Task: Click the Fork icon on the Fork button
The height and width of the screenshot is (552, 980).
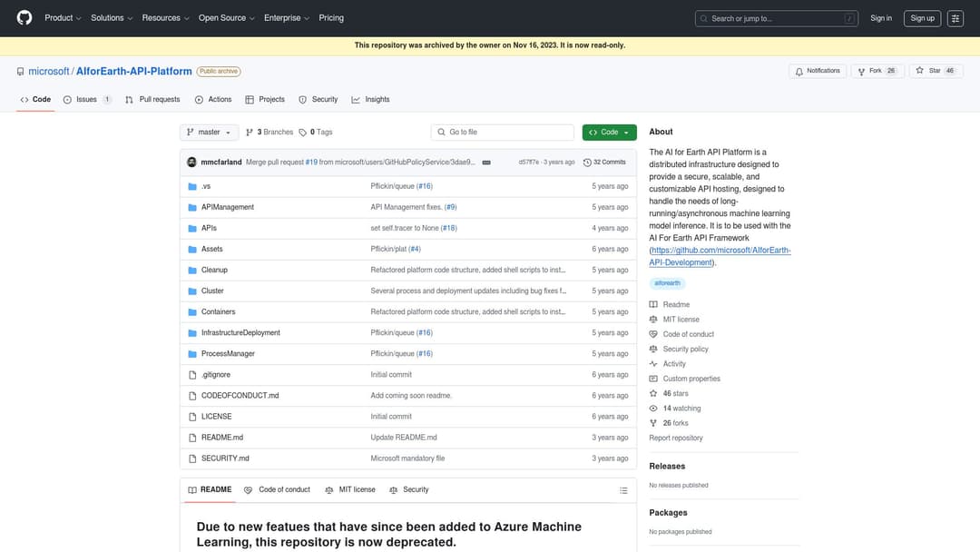Action: (861, 71)
